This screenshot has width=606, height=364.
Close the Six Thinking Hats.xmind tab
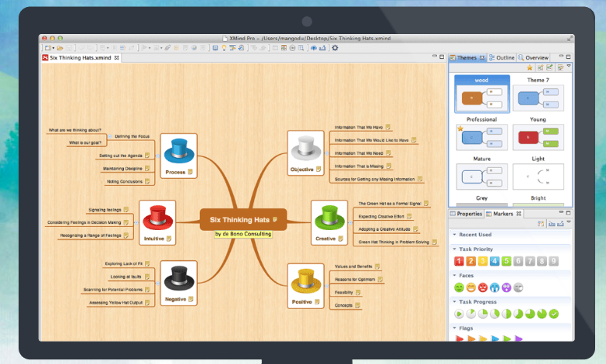coord(117,57)
